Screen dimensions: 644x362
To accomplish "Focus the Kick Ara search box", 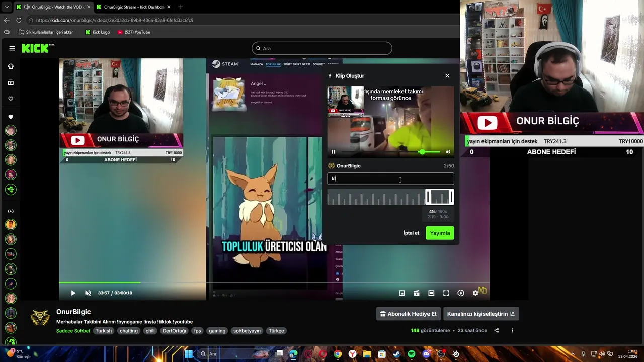I will tap(322, 48).
